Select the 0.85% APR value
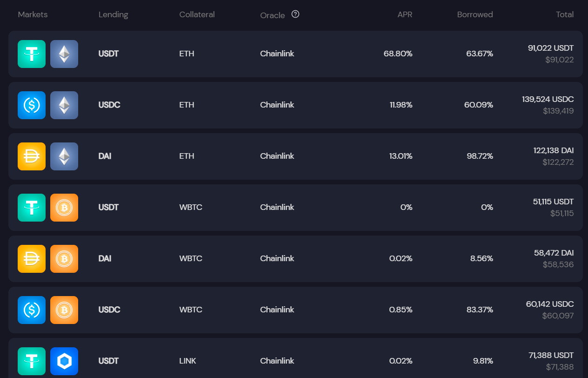Image resolution: width=588 pixels, height=378 pixels. pos(401,310)
